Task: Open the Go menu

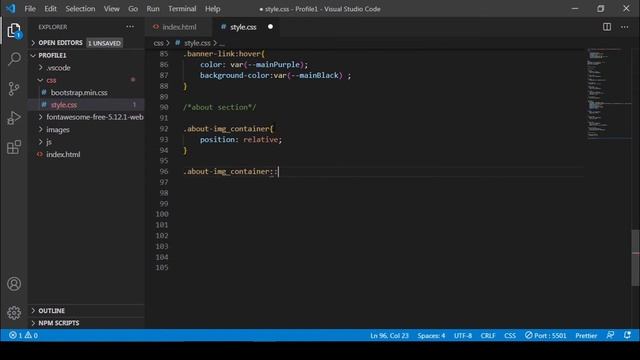Action: [x=133, y=9]
